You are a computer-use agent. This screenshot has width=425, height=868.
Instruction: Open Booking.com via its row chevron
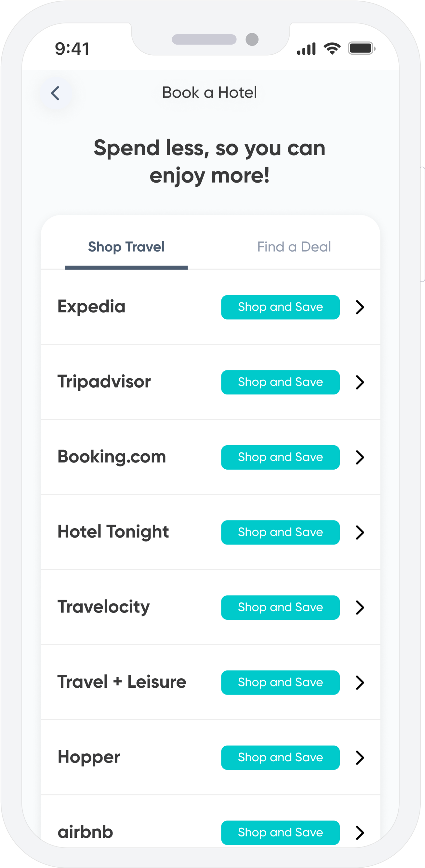(x=360, y=457)
